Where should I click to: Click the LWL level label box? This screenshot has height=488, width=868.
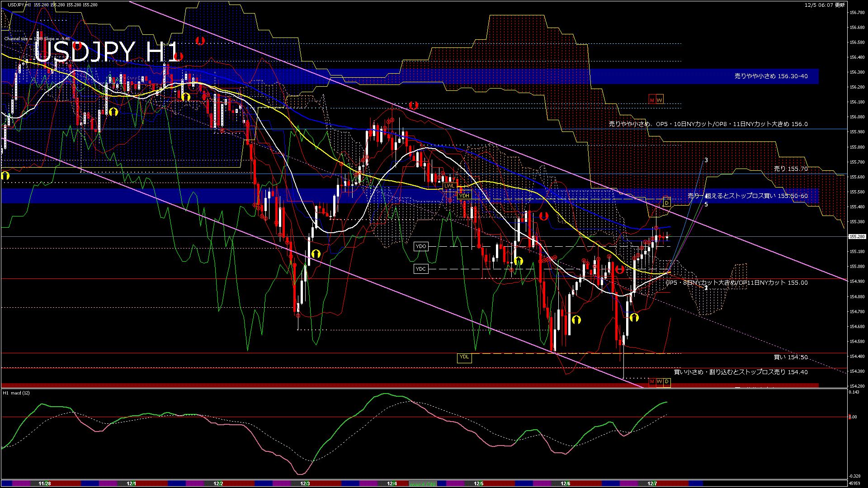coord(449,185)
